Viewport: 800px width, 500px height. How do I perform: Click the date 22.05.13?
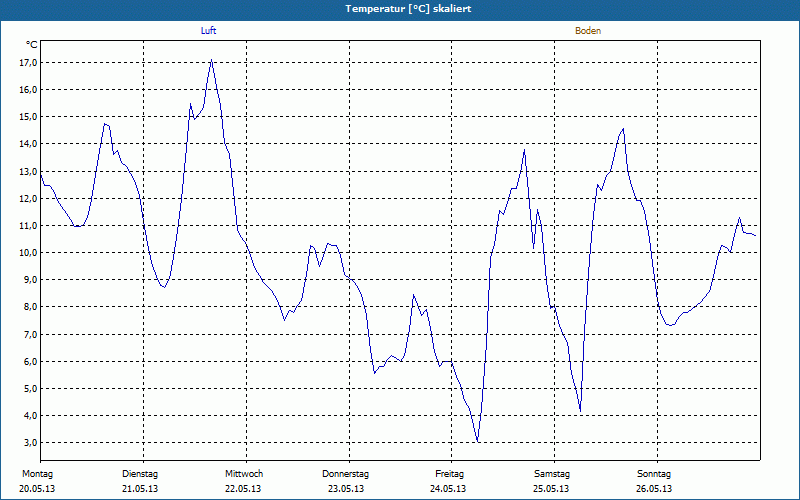(x=243, y=489)
